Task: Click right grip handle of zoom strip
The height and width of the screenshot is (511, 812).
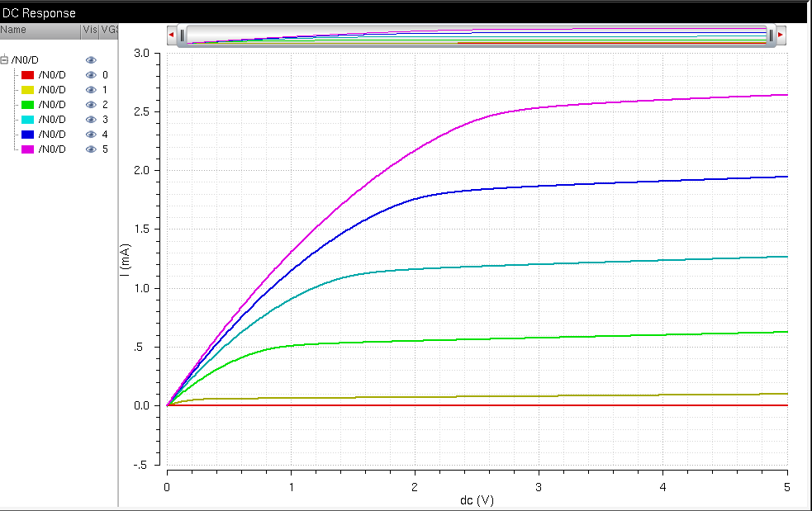Action: pyautogui.click(x=771, y=35)
